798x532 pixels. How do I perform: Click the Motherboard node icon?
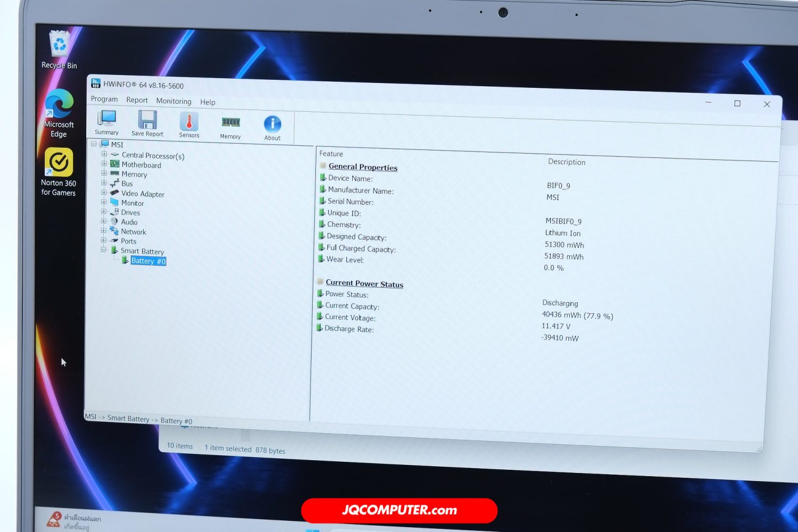pyautogui.click(x=114, y=164)
